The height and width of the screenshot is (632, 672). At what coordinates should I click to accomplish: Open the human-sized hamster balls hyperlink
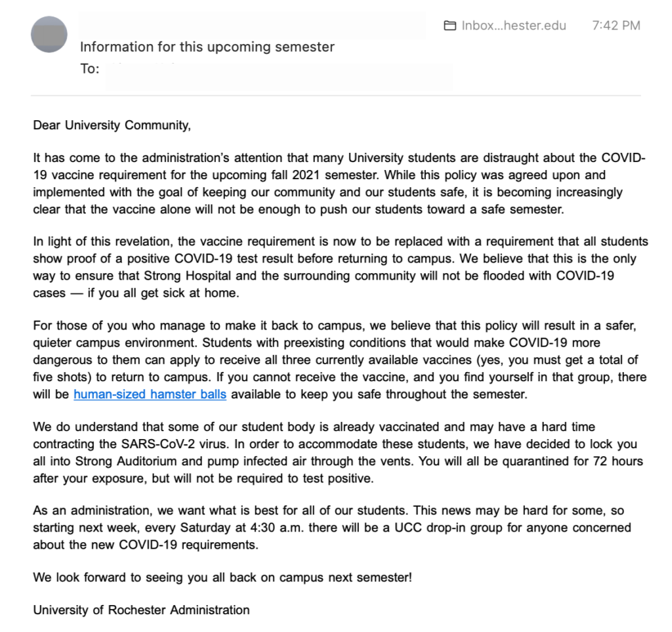pyautogui.click(x=150, y=394)
